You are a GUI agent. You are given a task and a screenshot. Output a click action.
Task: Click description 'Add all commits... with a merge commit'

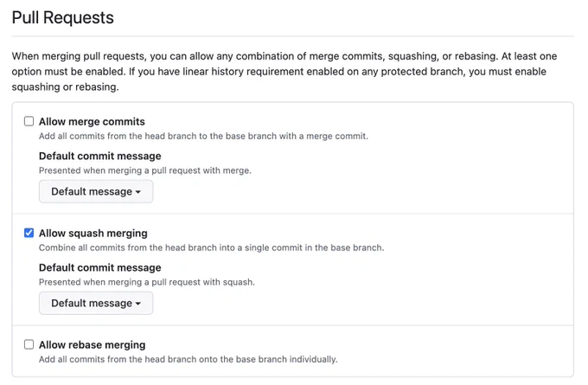click(x=203, y=136)
